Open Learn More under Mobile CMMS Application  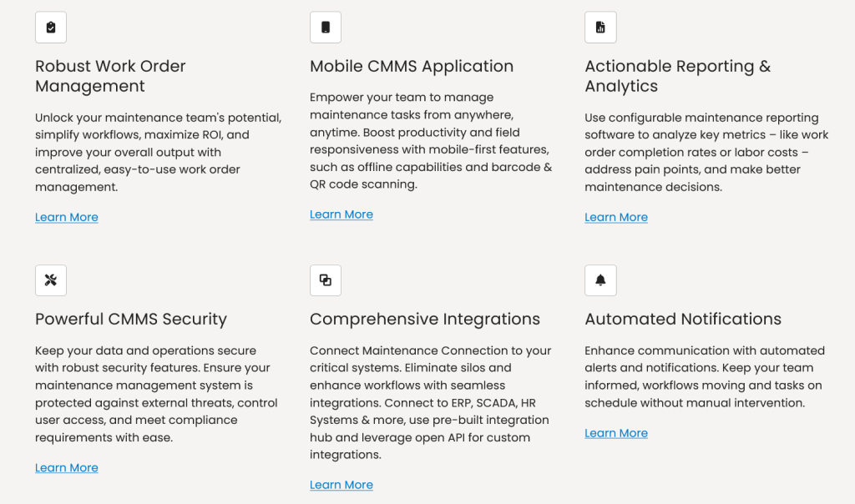pos(341,214)
